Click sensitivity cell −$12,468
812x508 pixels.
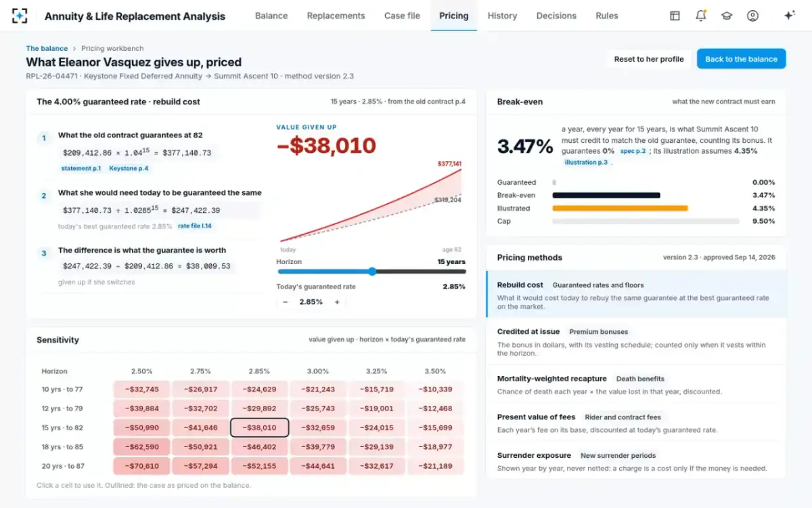click(435, 408)
